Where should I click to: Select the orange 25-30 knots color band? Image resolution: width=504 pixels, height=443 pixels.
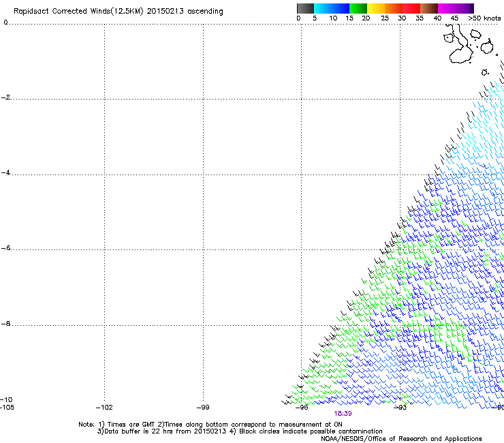pos(394,8)
